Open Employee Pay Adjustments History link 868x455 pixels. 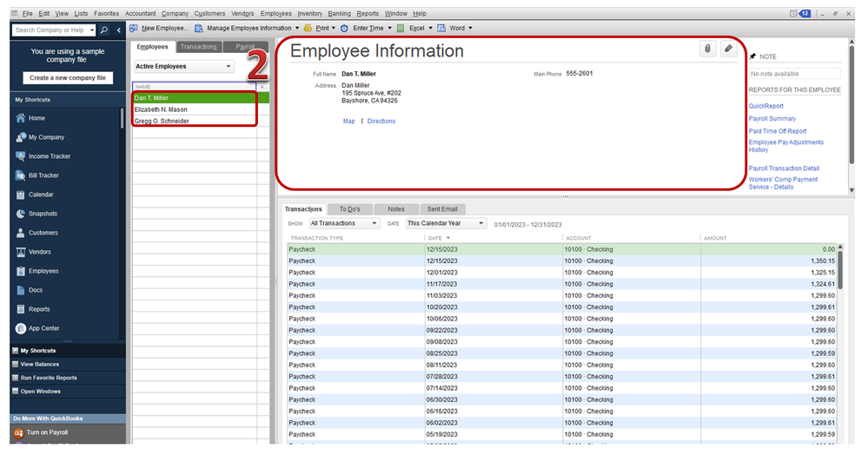tap(786, 146)
